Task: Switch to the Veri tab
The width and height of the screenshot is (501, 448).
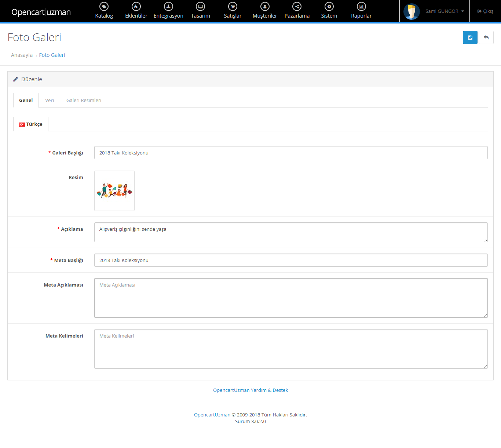Action: tap(50, 100)
